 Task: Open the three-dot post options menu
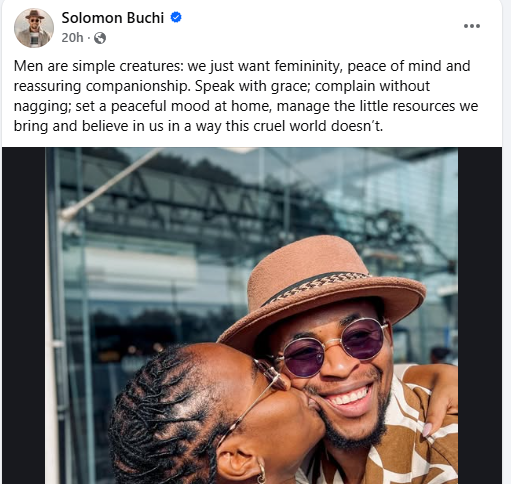click(x=472, y=26)
